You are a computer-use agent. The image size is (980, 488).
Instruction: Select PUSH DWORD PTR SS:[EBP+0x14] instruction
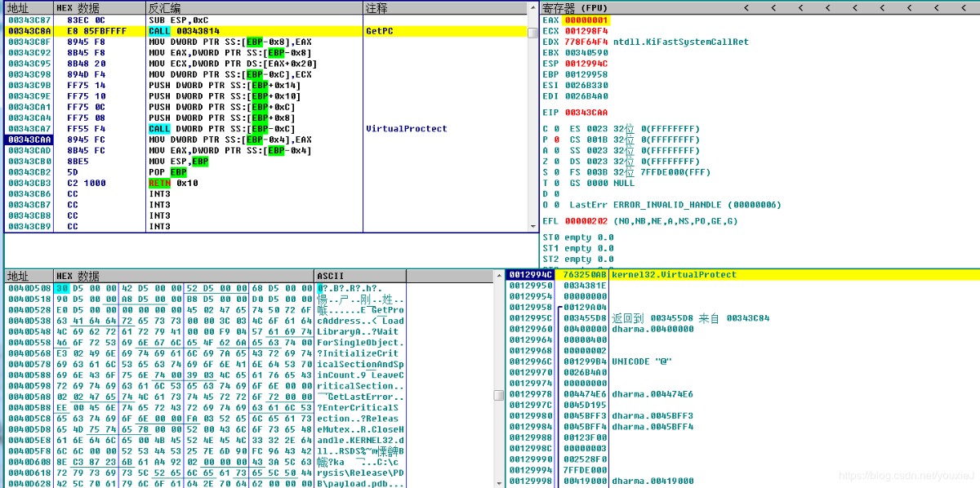click(225, 86)
